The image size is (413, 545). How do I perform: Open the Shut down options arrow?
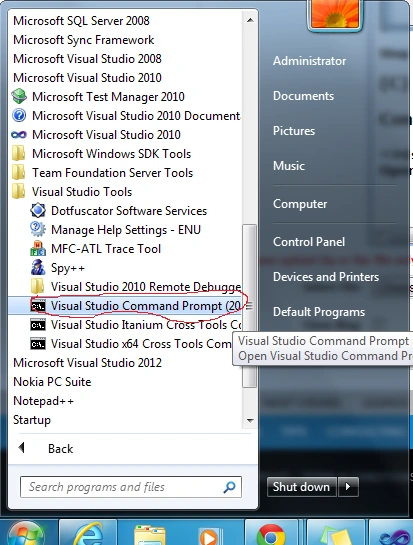click(348, 487)
